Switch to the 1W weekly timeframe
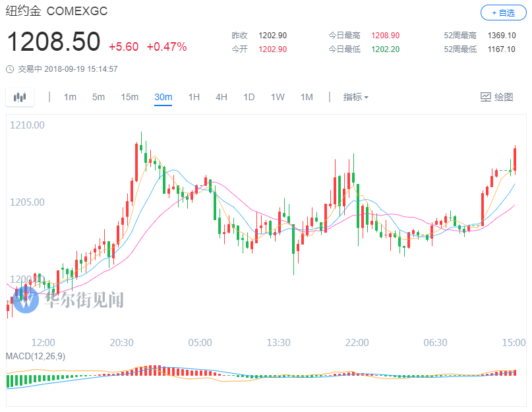 pos(278,97)
